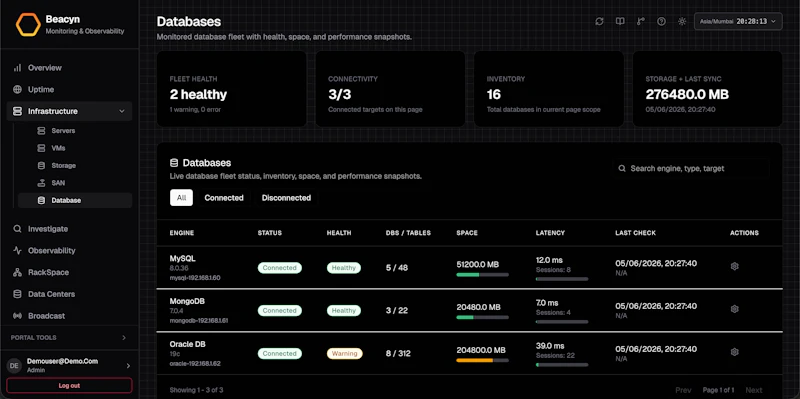
Task: Click the Database sidebar item icon
Action: [41, 201]
